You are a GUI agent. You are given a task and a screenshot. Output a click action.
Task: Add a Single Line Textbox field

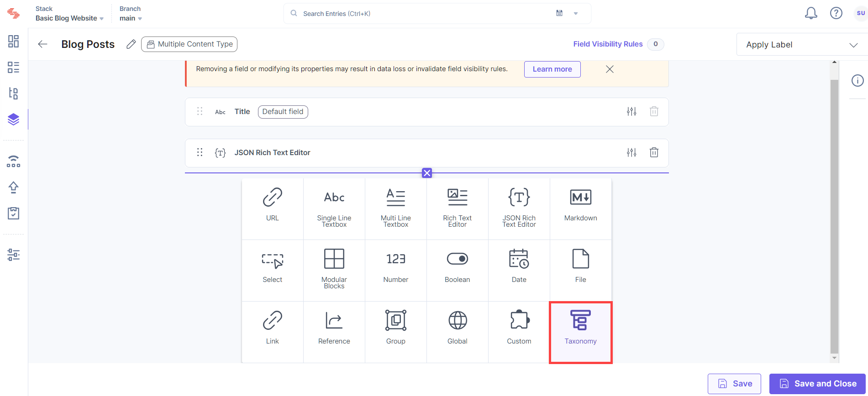point(334,209)
